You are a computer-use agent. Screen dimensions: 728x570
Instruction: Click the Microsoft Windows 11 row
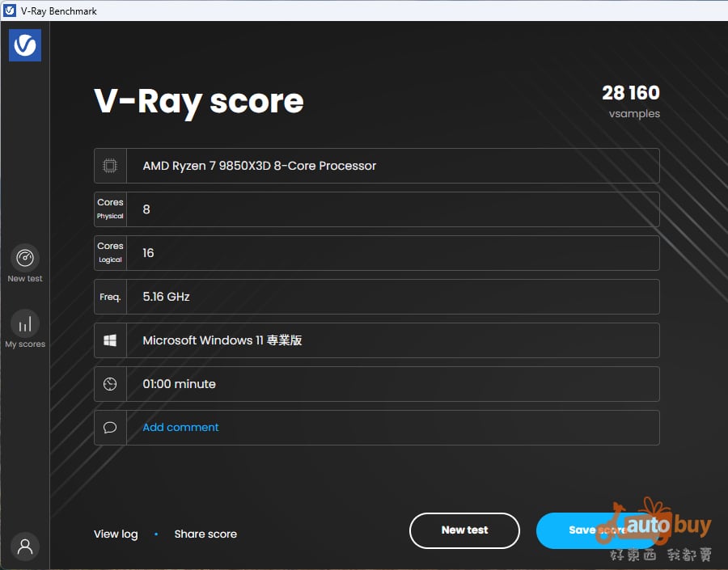[392, 340]
